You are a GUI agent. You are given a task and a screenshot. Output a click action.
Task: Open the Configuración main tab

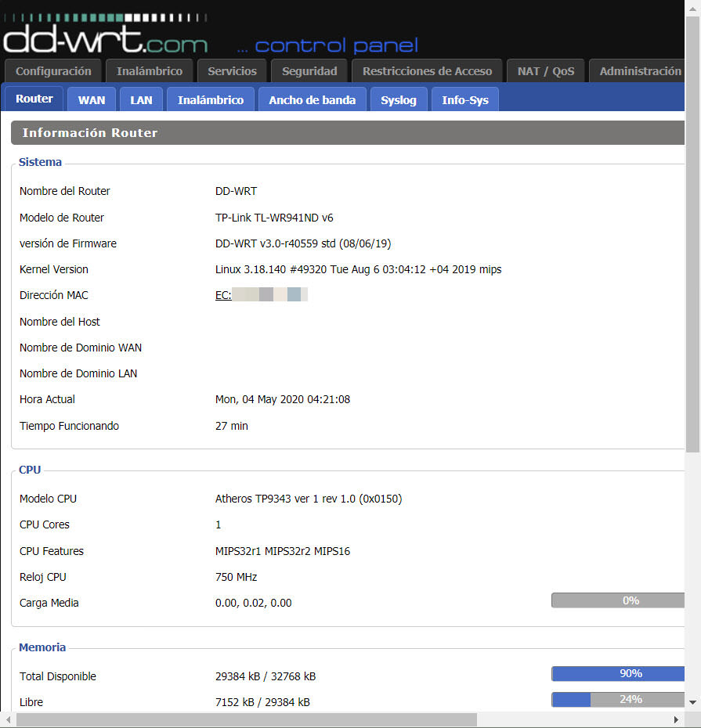[53, 71]
